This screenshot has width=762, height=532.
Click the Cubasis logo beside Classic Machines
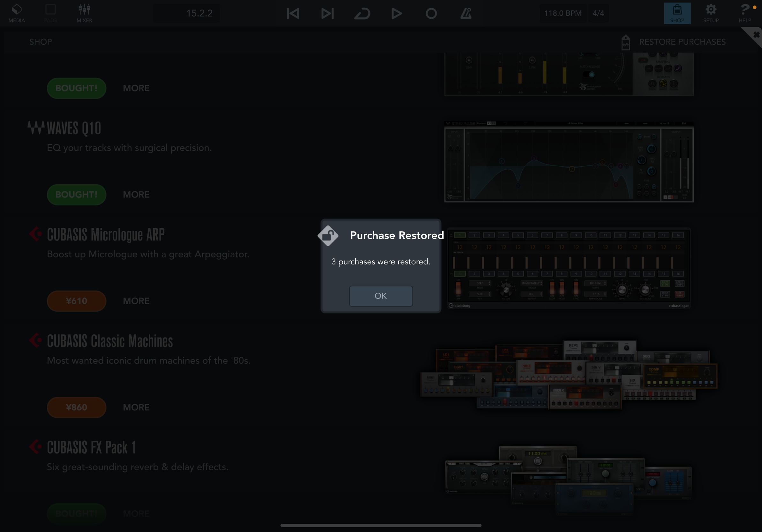point(35,340)
